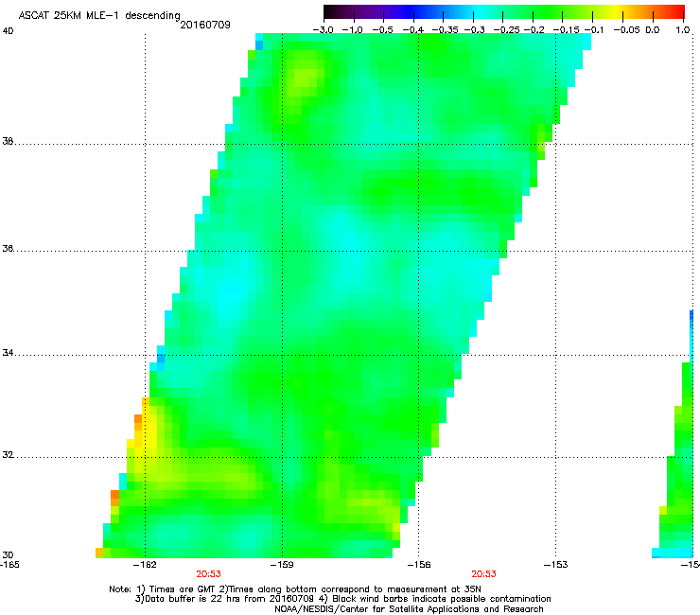The width and height of the screenshot is (700, 615).
Task: Click the longitude label -162
Action: pos(146,565)
